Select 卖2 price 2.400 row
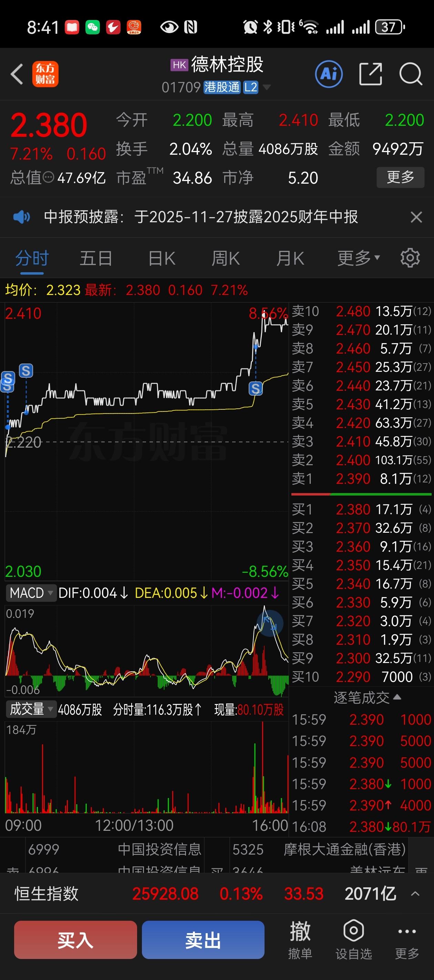The width and height of the screenshot is (434, 980). [x=361, y=460]
